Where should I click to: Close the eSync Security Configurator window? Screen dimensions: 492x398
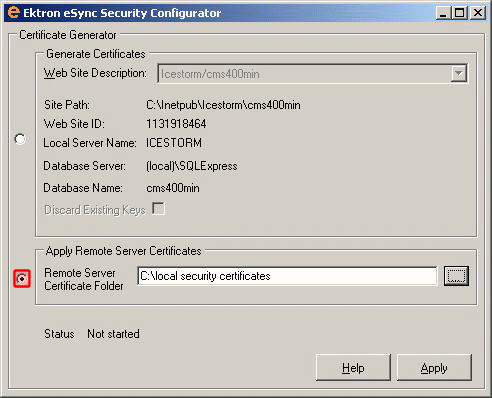pos(478,13)
